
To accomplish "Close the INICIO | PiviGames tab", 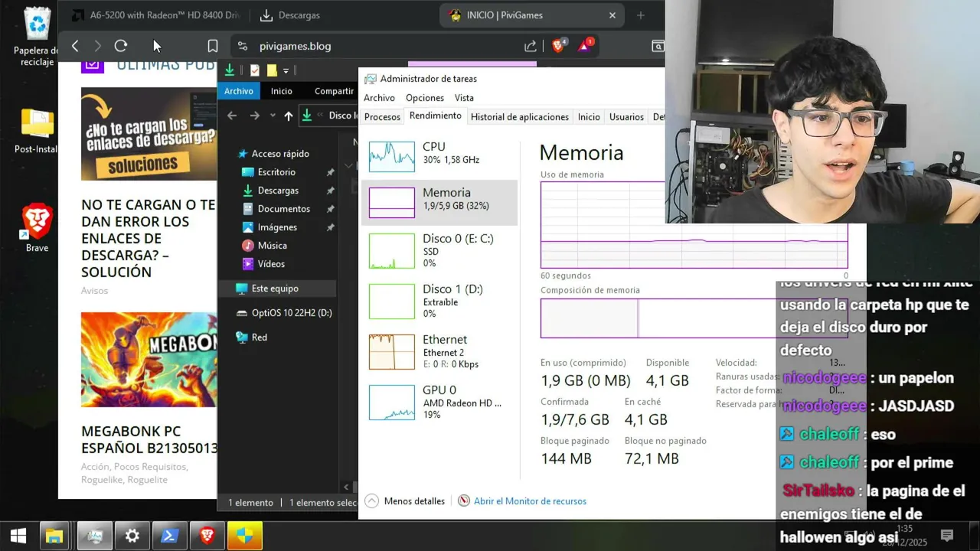I will 612,15.
